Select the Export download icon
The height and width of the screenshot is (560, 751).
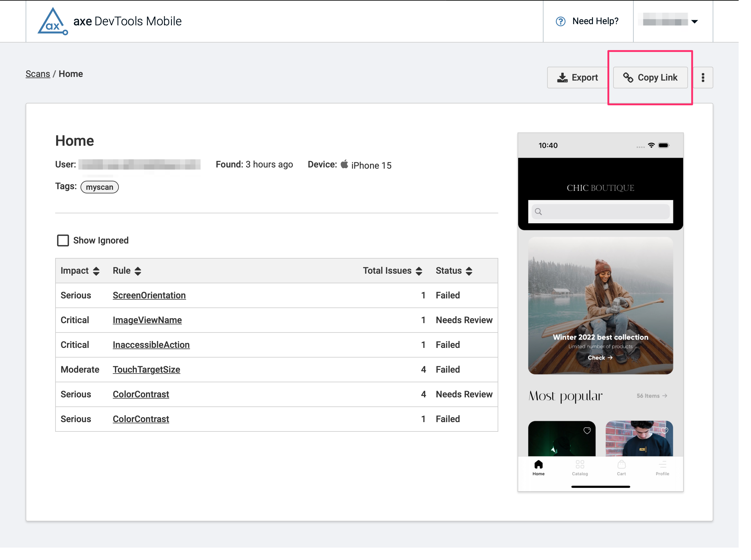coord(562,77)
